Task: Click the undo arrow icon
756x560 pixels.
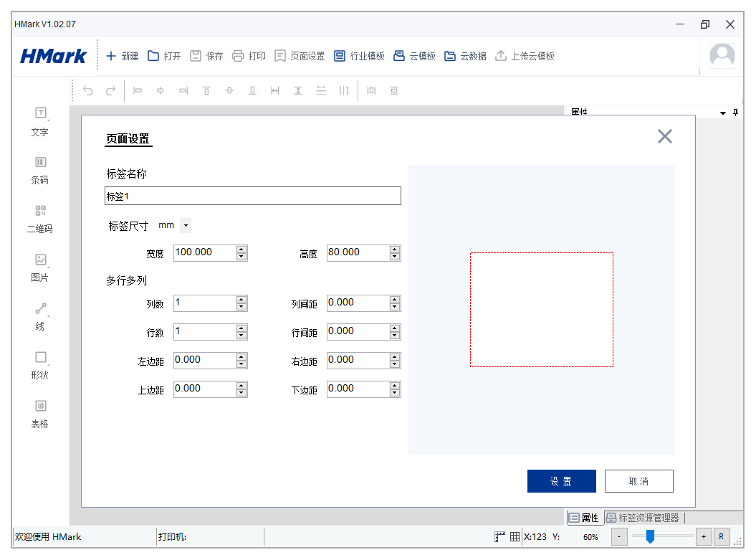Action: (87, 90)
